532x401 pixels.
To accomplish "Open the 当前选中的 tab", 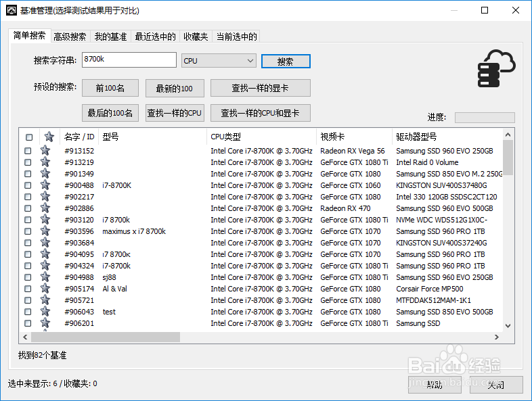I will point(236,37).
